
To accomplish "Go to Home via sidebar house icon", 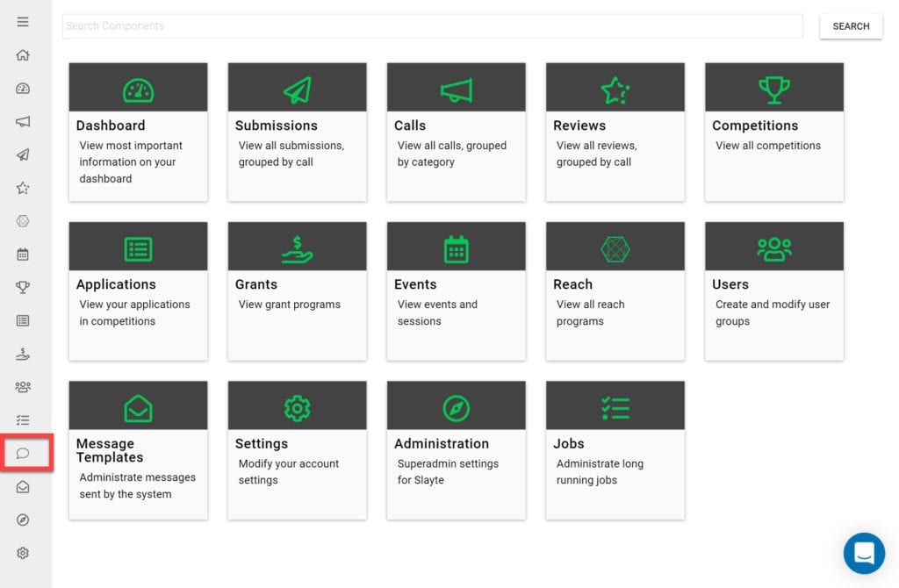I will coord(23,55).
